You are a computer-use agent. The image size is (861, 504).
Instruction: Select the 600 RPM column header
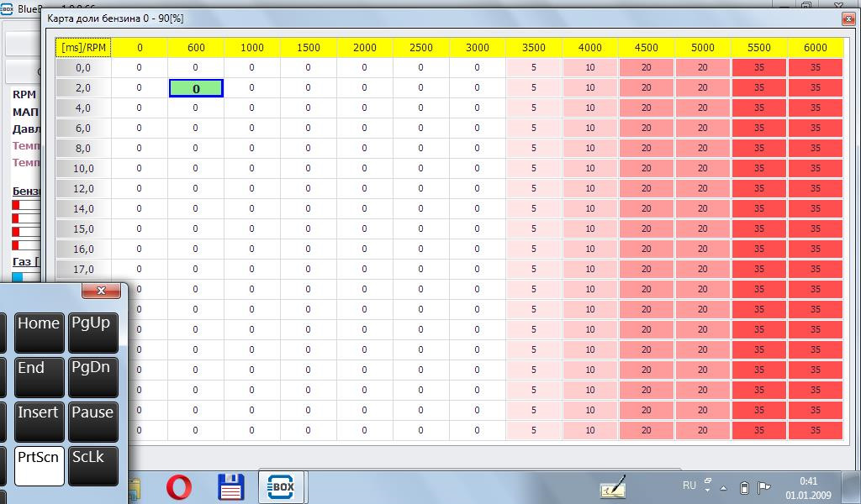click(x=196, y=48)
